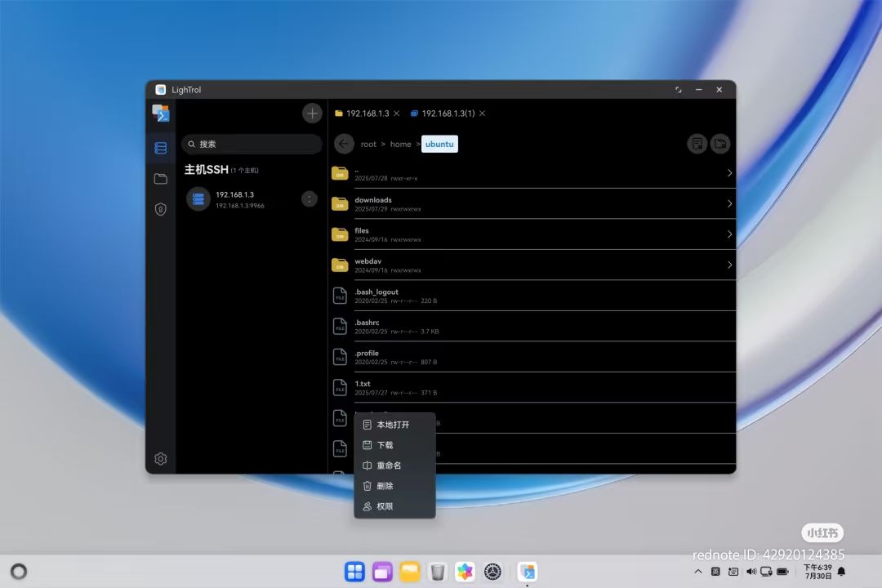Select the 1.txt file

coord(532,388)
